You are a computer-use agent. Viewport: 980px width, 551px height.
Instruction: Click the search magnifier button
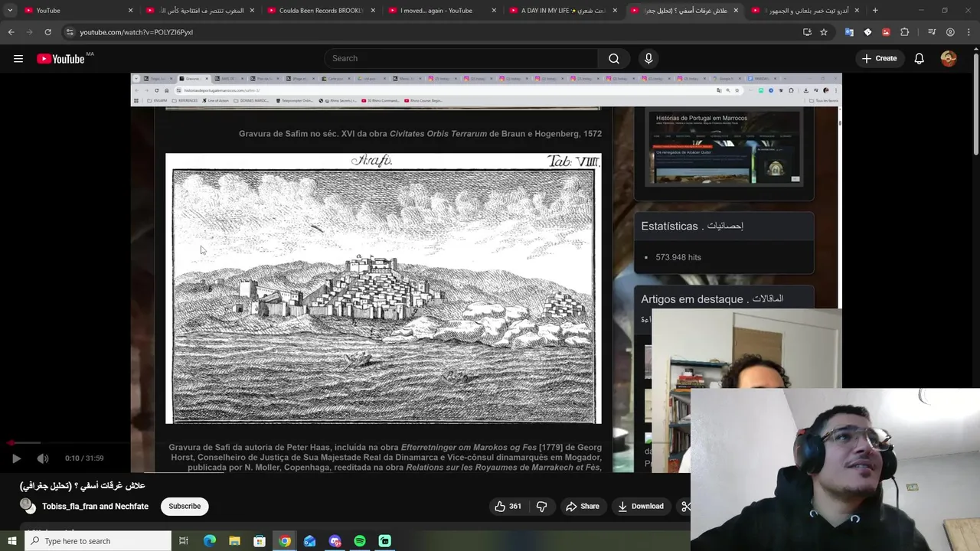click(x=614, y=59)
